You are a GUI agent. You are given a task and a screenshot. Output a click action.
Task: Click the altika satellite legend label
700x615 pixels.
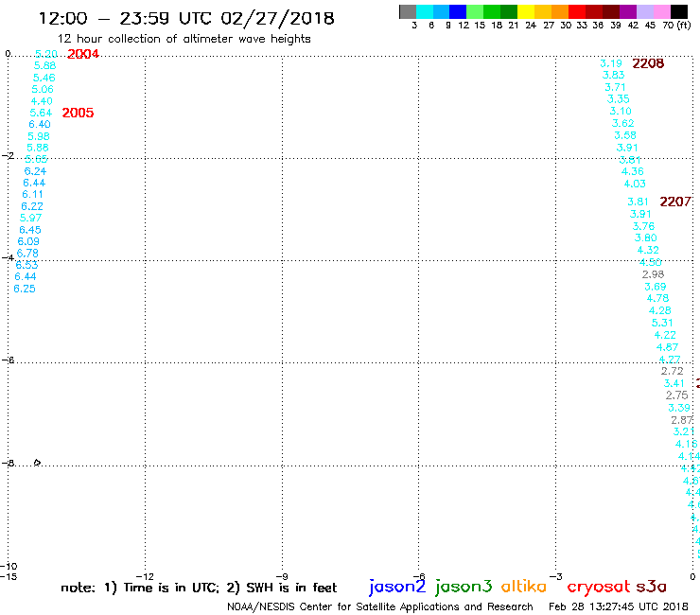[x=524, y=587]
